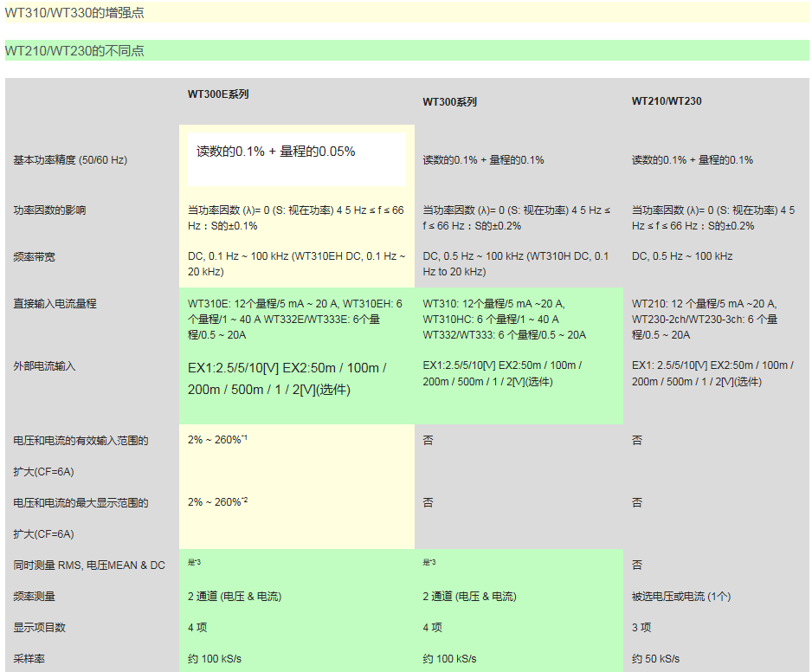This screenshot has height=672, width=812.
Task: Click WT300系列 '否' in 有效输入范围 row
Action: pyautogui.click(x=428, y=441)
